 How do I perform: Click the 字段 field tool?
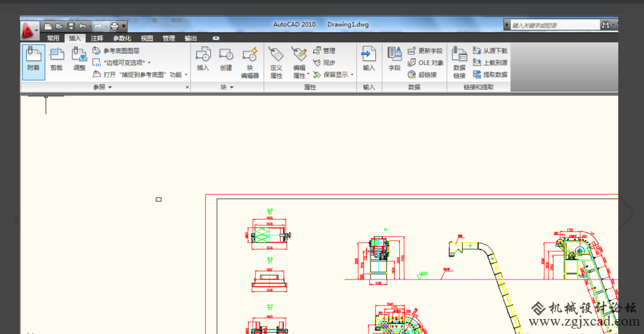tap(394, 60)
